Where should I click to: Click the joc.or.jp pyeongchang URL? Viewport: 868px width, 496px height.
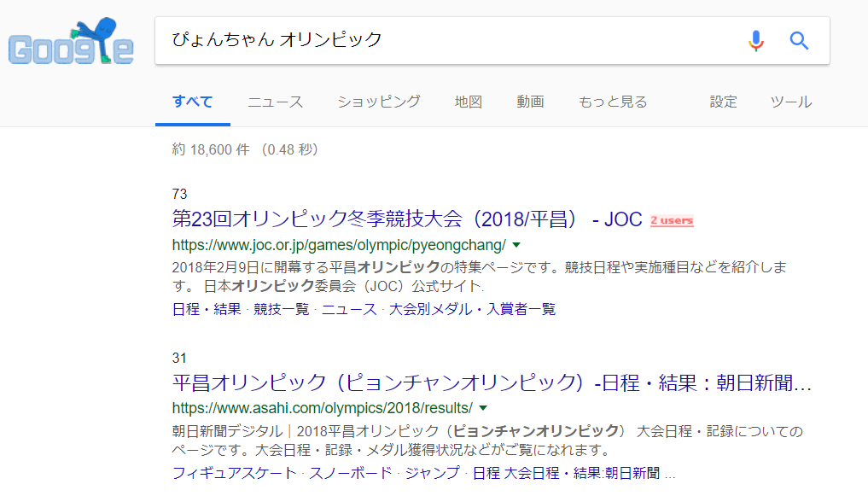point(339,245)
